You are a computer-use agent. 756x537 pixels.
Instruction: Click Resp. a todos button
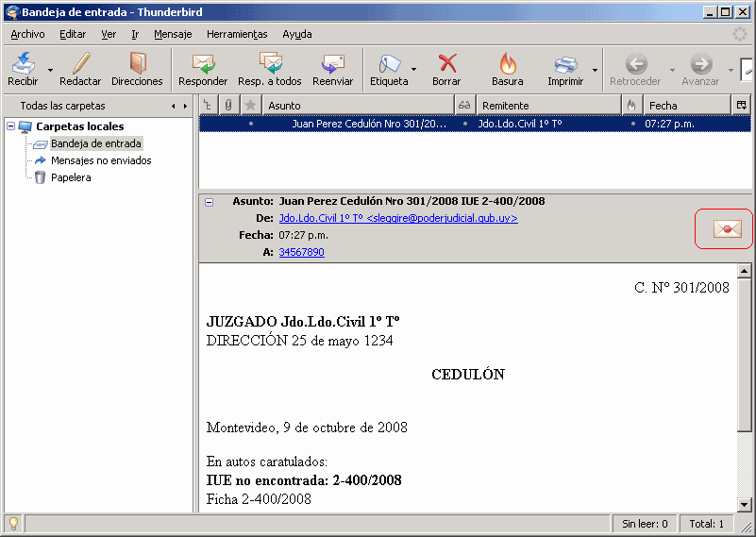[270, 70]
